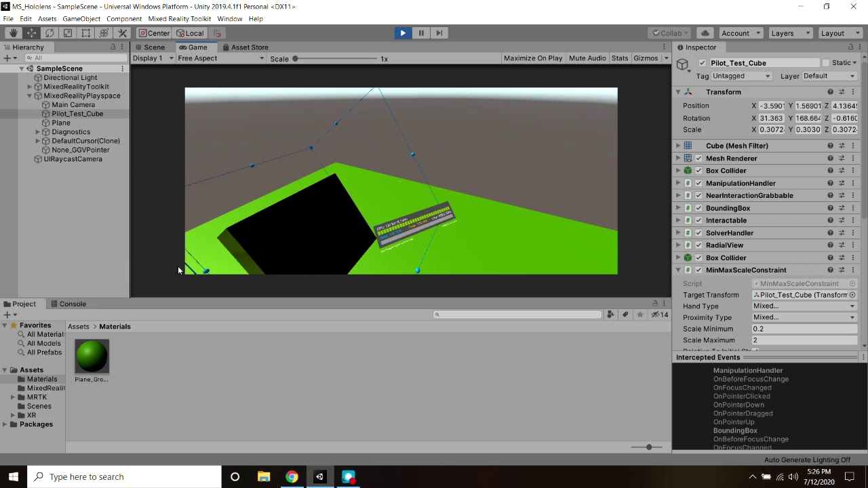Disable SolverHandler component checkbox
The image size is (868, 488).
(x=699, y=233)
